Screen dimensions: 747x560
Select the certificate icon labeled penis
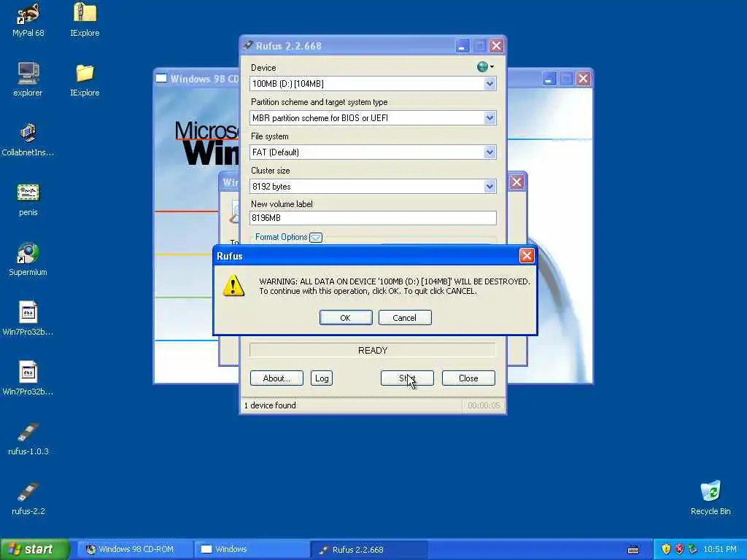tap(28, 192)
